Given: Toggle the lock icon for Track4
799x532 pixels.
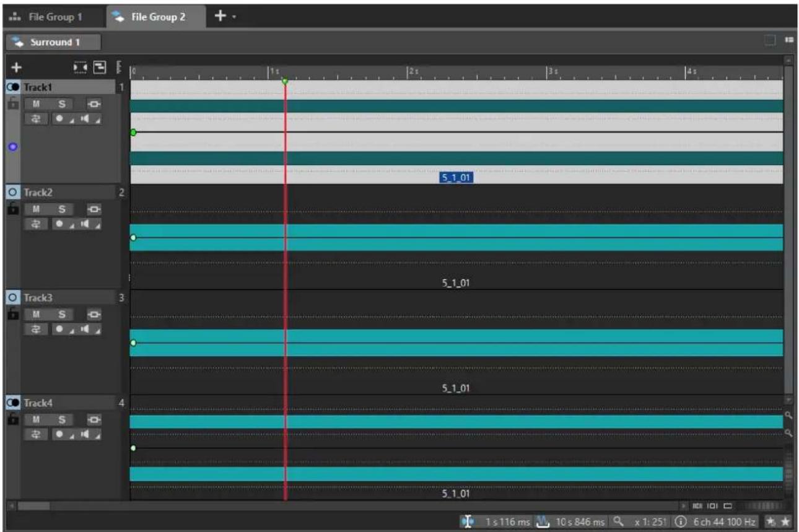Looking at the screenshot, I should point(12,420).
